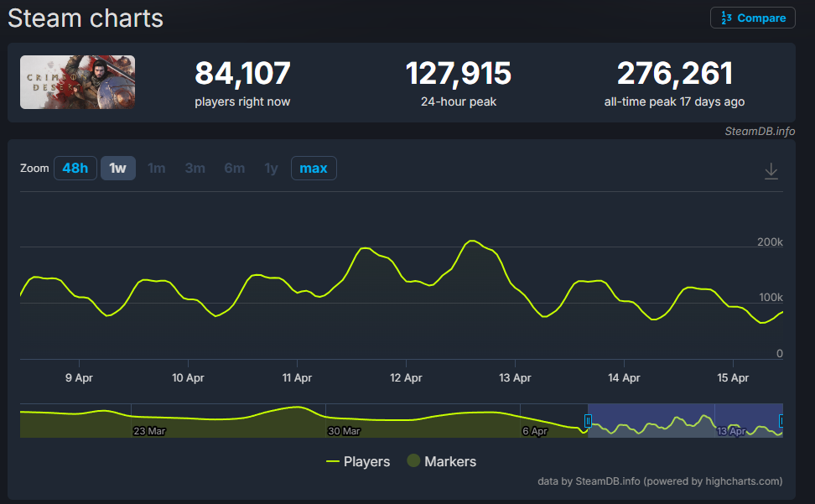Click the 9 Apr axis label

click(79, 377)
